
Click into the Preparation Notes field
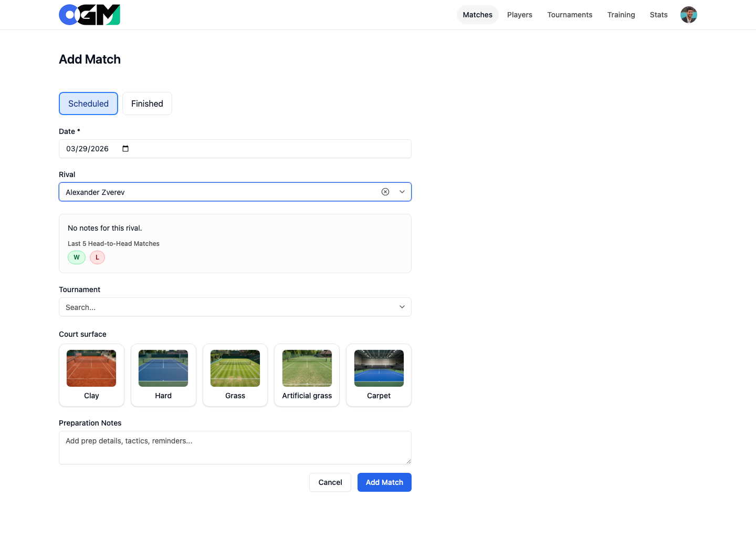point(235,447)
